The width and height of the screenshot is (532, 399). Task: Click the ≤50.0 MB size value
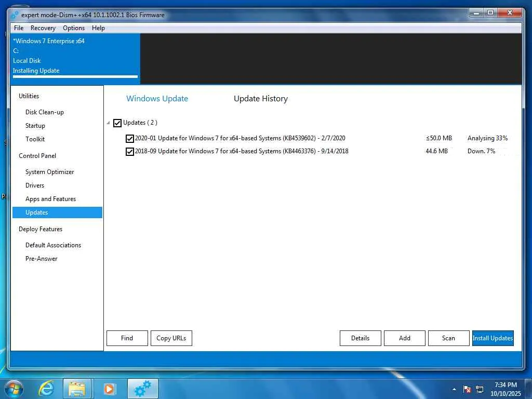click(x=438, y=138)
